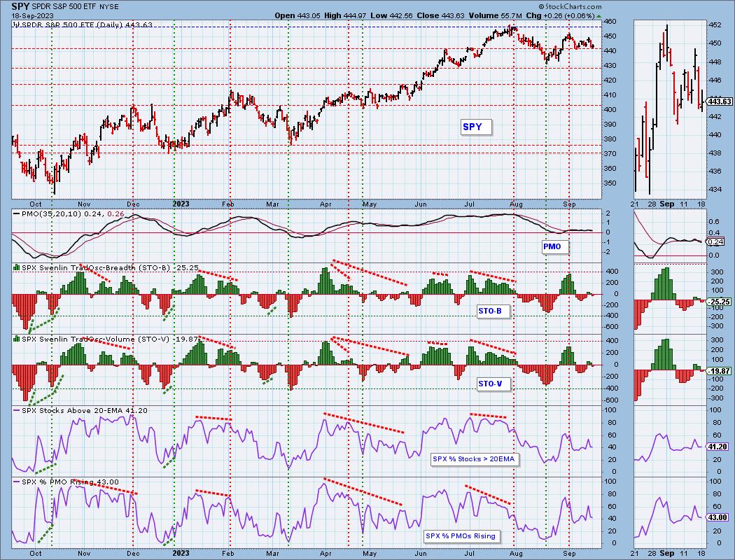Click the STO-V label box
Image resolution: width=735 pixels, height=560 pixels.
coord(493,384)
